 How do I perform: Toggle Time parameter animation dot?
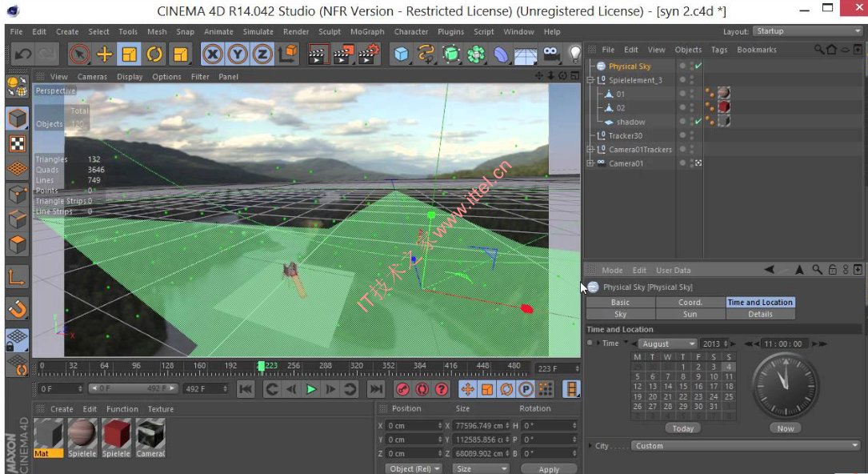tap(590, 343)
